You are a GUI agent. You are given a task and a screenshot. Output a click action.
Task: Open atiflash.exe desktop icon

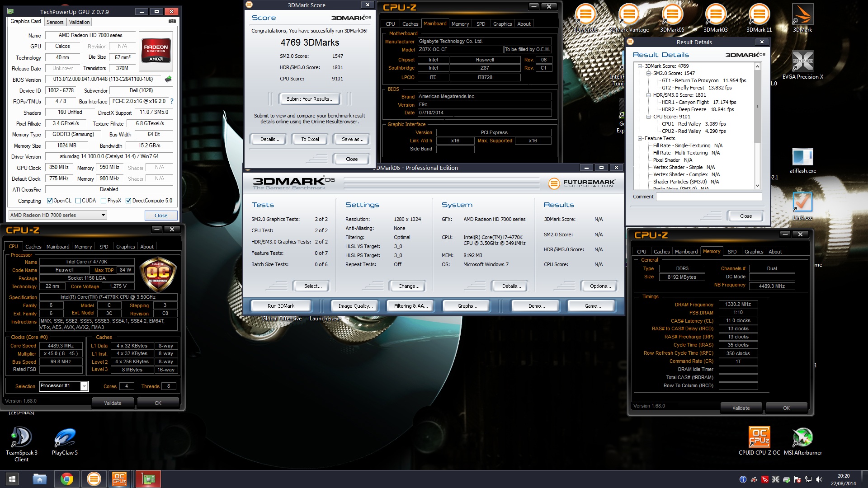tap(802, 161)
